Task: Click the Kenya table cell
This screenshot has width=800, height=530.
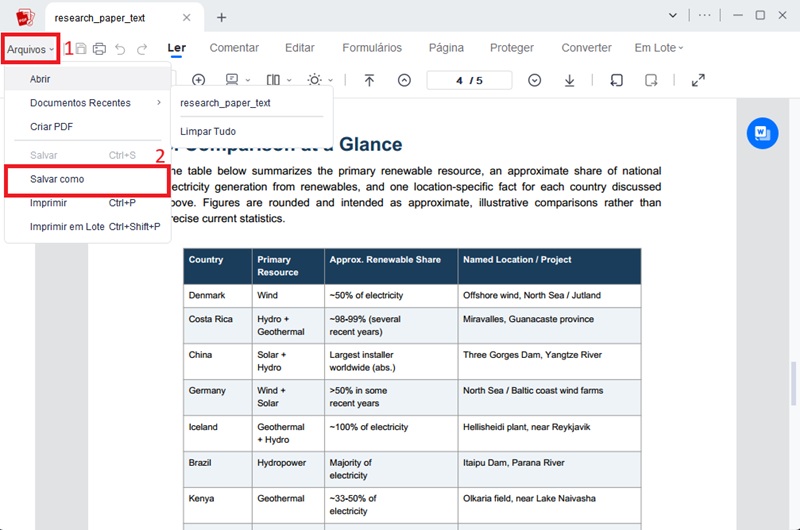Action: [218, 504]
